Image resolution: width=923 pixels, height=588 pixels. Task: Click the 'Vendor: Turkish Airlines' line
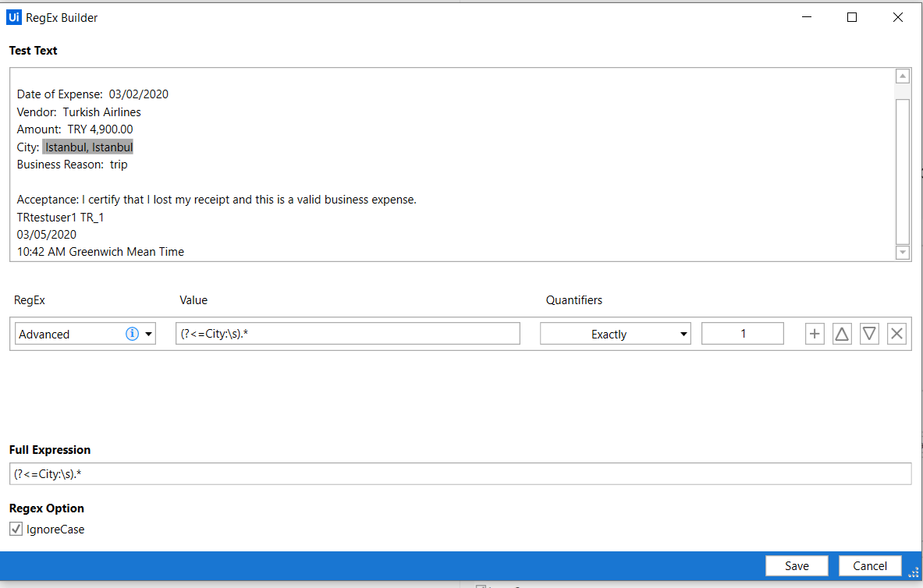click(x=79, y=112)
